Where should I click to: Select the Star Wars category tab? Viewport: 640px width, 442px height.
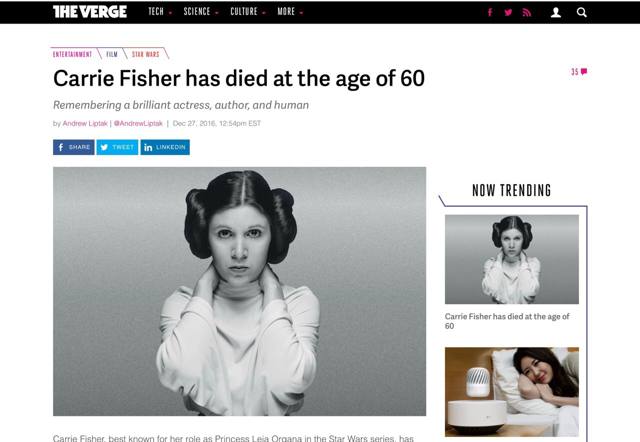tap(146, 54)
